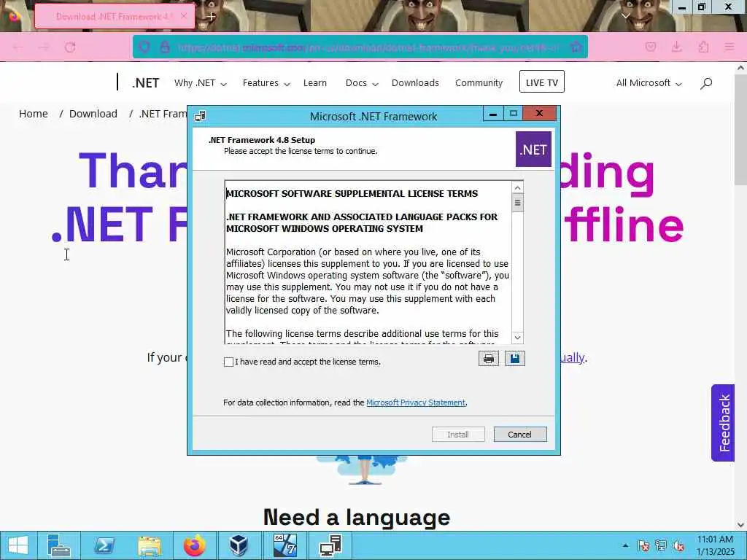
Task: Reload the current page
Action: point(70,47)
